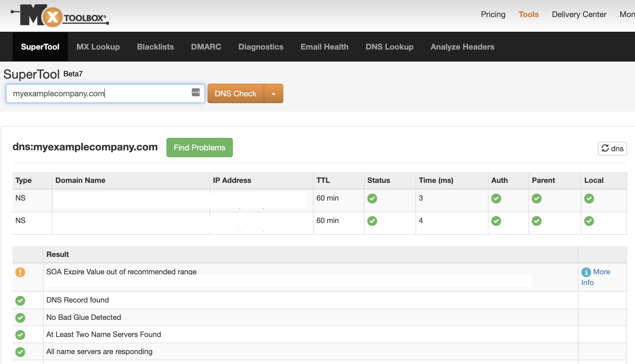Screen dimensions: 635x364
Task: Click the orange warning icon for SOA Expire
Action: point(20,272)
